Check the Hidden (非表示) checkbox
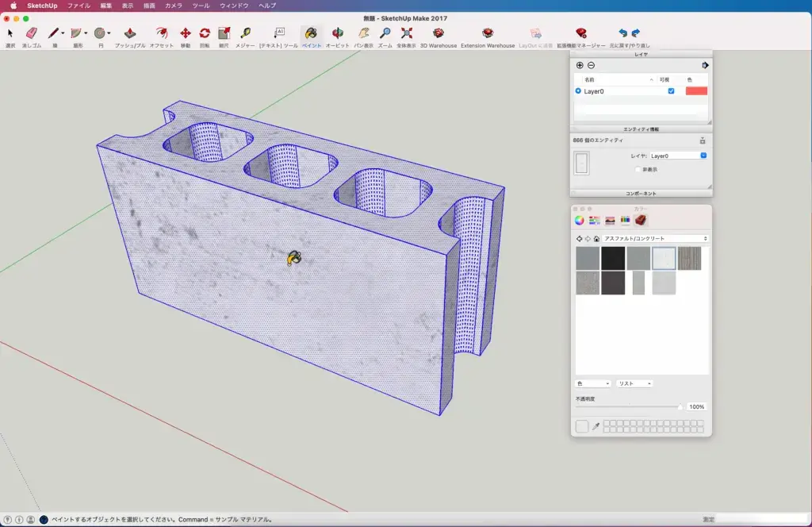812x527 pixels. (638, 169)
